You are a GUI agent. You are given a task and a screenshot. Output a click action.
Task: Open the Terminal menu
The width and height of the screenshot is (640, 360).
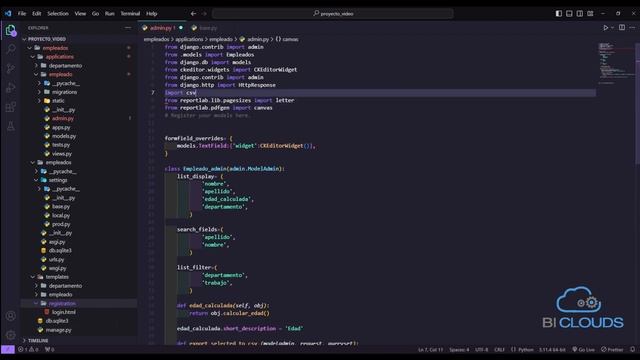point(130,13)
